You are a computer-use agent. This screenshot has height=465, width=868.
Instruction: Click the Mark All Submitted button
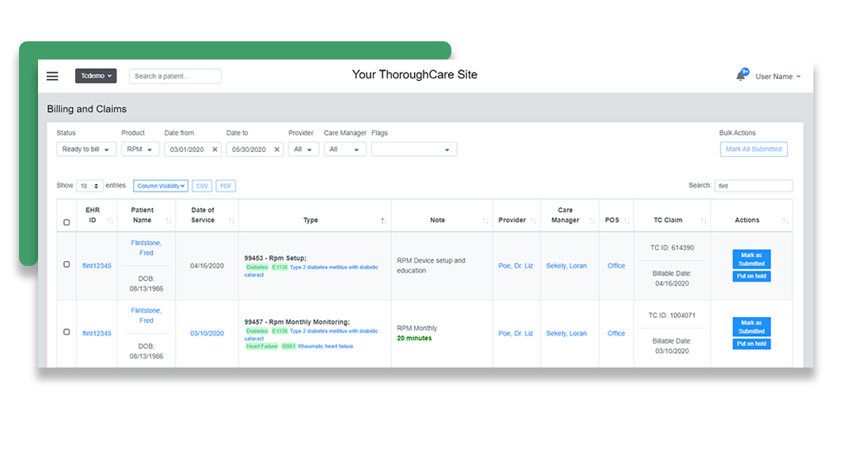coord(753,149)
